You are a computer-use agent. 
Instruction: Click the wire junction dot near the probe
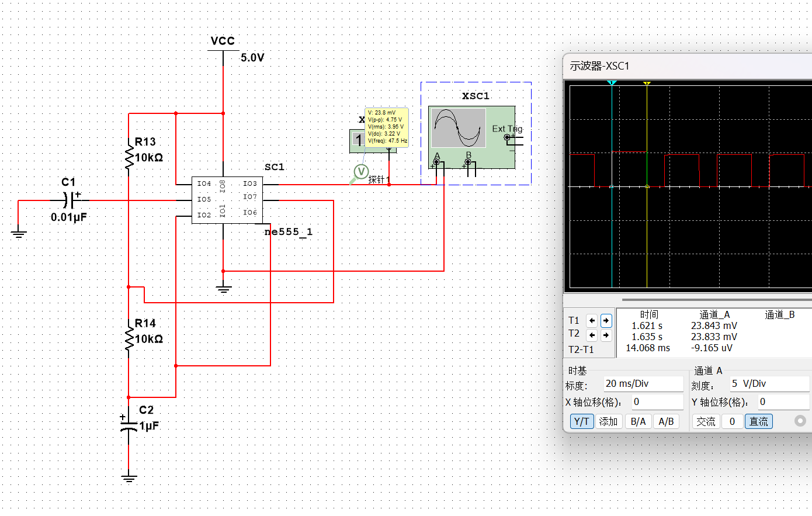click(x=389, y=185)
